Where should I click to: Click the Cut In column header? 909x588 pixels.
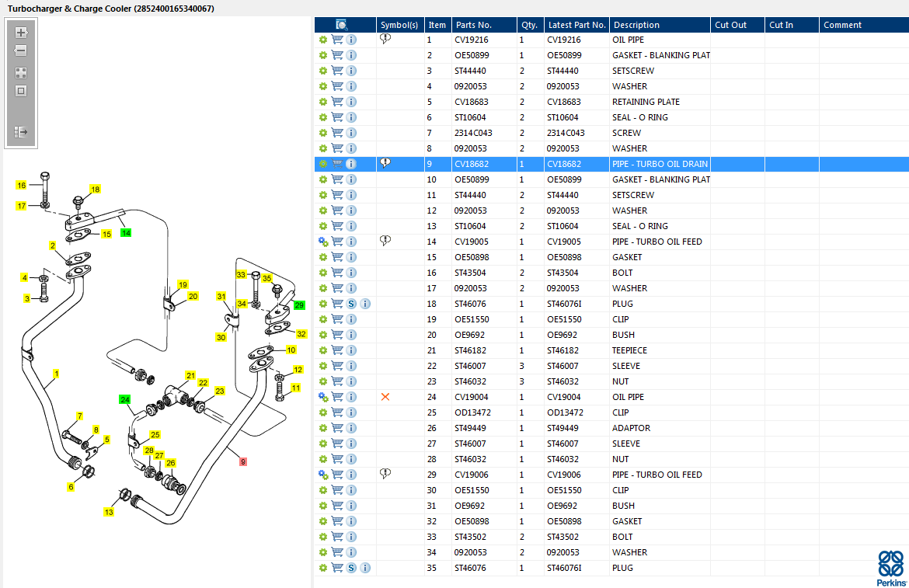pos(792,25)
